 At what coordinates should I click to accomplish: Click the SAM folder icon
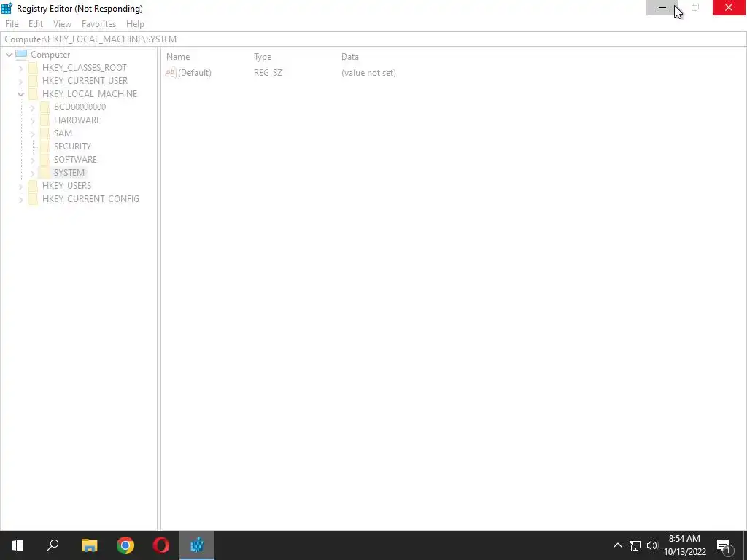pyautogui.click(x=44, y=133)
